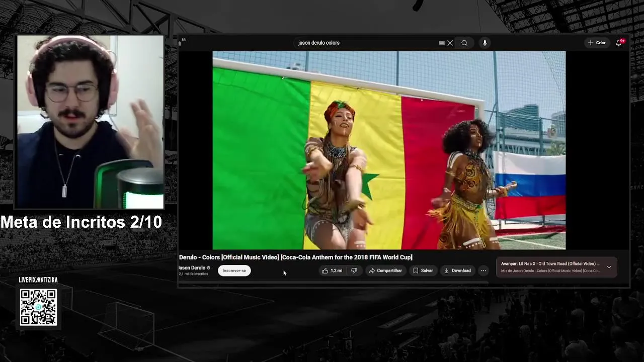Screen dimensions: 644x362
Task: Click the Criar button
Action: click(597, 43)
